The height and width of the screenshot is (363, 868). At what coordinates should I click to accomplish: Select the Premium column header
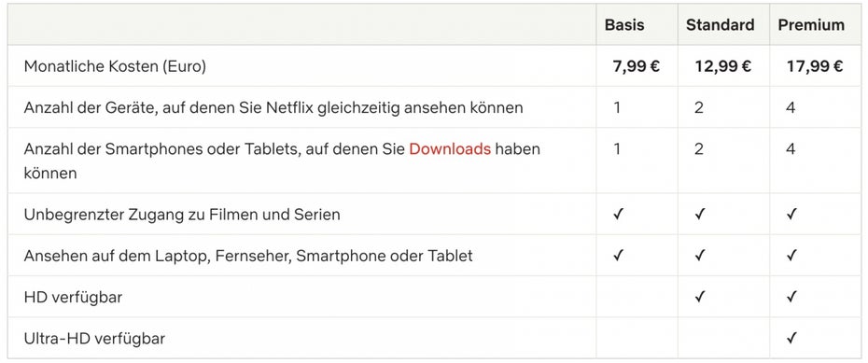pyautogui.click(x=812, y=25)
